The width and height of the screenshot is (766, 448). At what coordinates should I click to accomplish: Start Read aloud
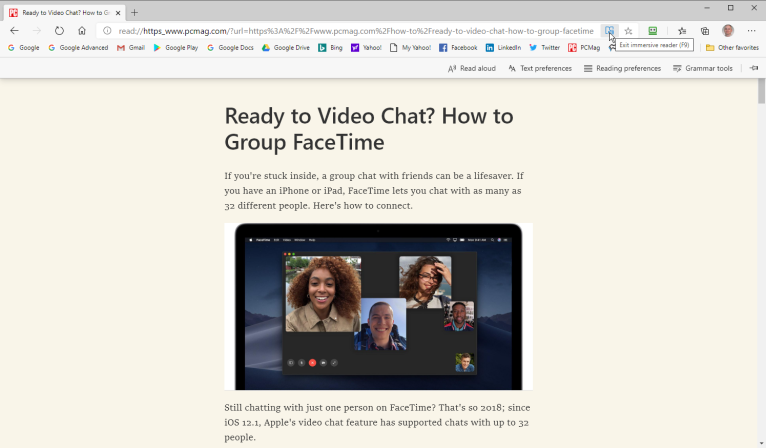click(471, 68)
